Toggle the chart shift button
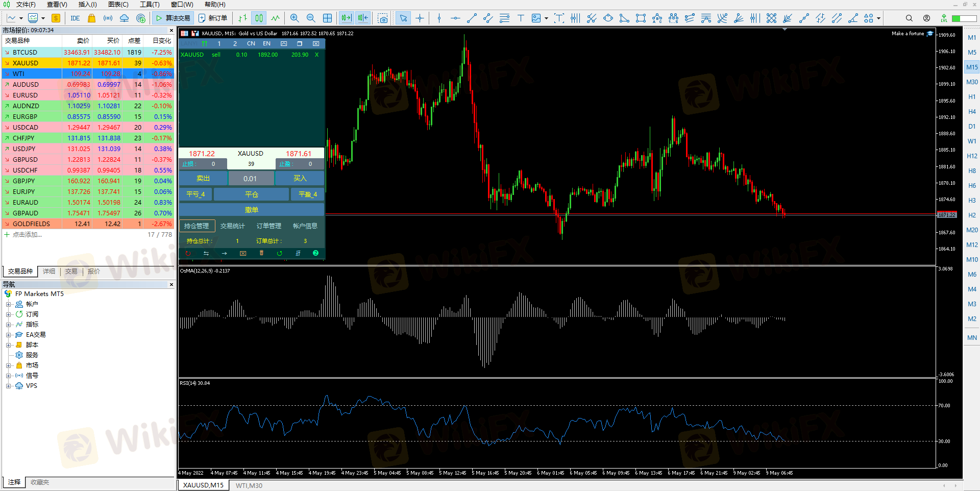The width and height of the screenshot is (980, 491). [x=363, y=18]
